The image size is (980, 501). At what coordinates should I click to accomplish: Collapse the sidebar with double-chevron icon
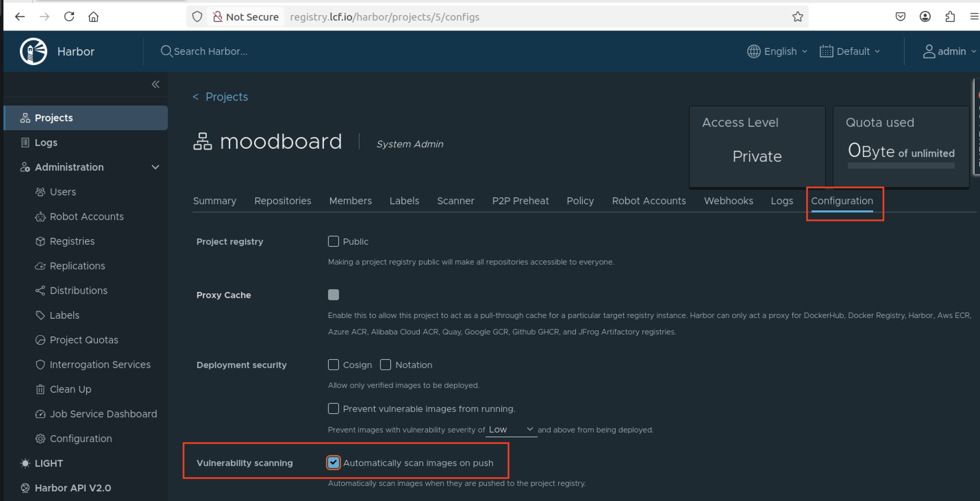[155, 84]
